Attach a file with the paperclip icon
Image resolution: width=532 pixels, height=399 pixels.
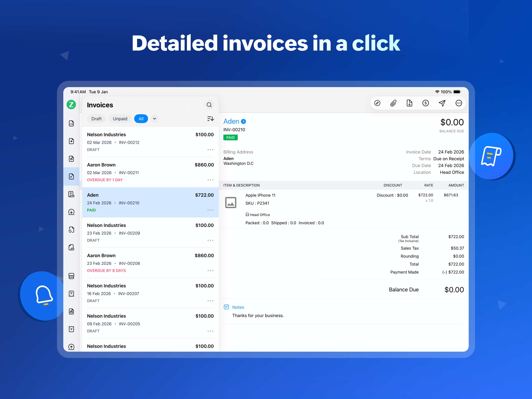394,103
